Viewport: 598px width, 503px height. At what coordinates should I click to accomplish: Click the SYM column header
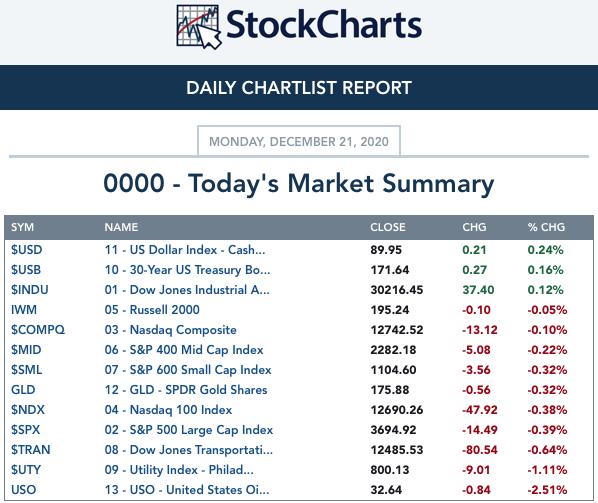23,227
